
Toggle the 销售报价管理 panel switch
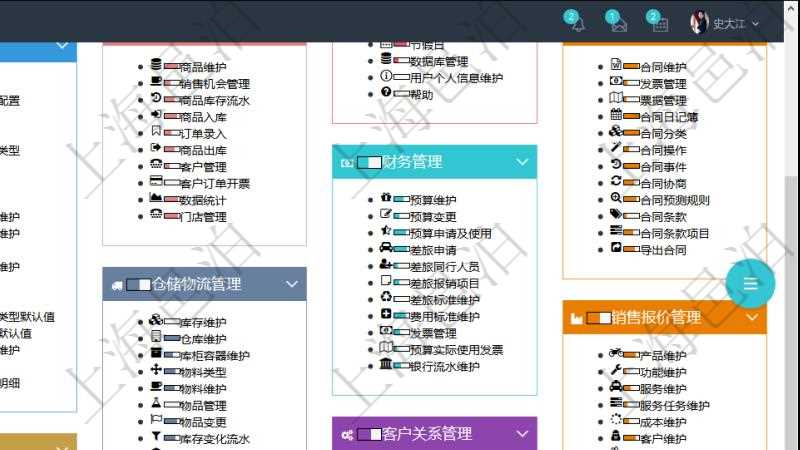pos(599,318)
